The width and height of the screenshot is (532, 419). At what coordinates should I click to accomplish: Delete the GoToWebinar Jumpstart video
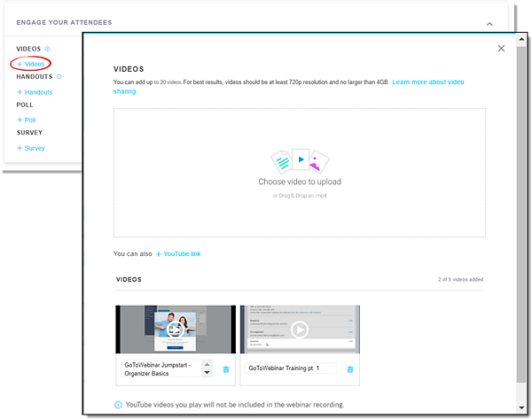(x=226, y=369)
